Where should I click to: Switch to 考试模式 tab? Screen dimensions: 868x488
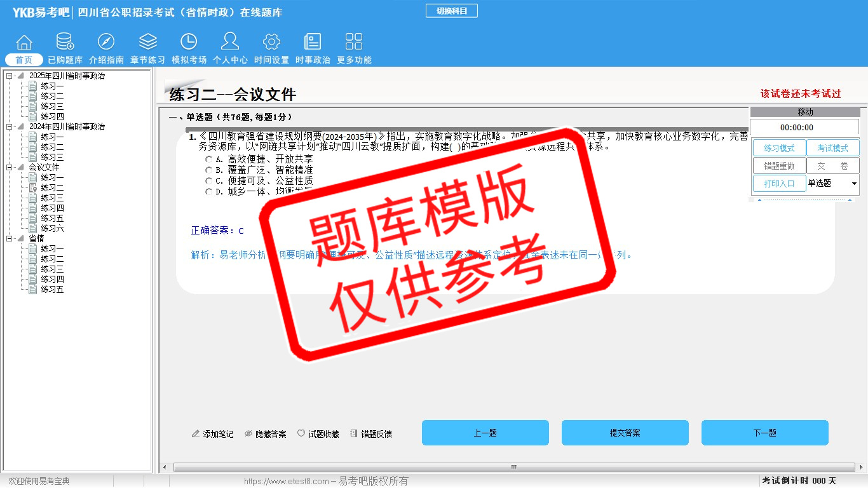pos(832,148)
